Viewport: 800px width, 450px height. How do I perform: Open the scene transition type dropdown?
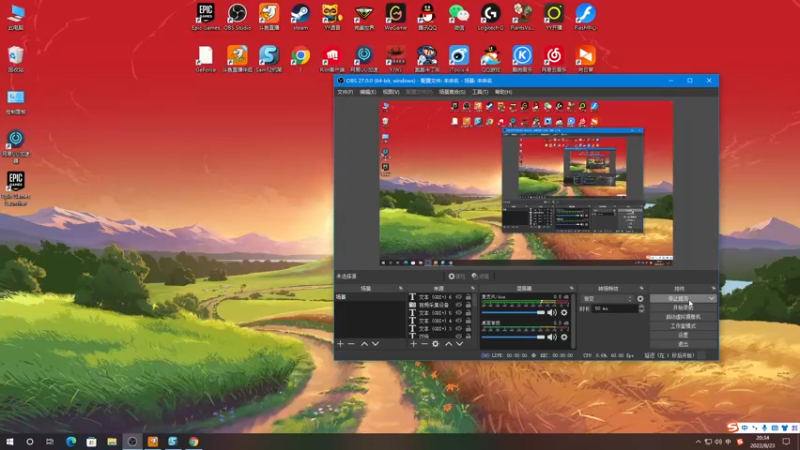[x=607, y=298]
